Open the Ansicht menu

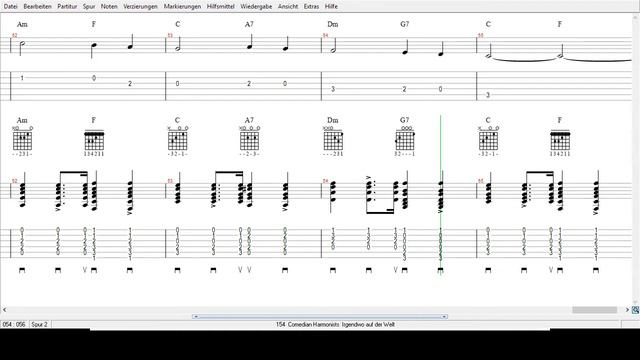(288, 7)
